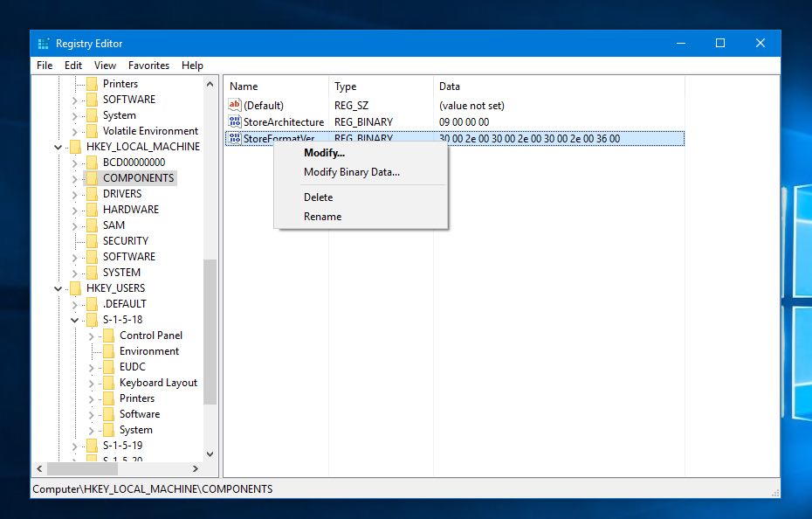Click the binary icon beside StoreFormatVer

coord(234,139)
